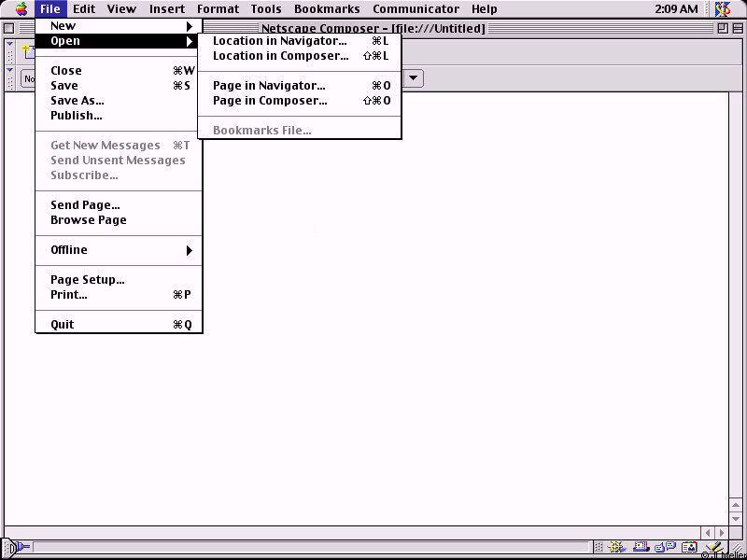Image resolution: width=747 pixels, height=560 pixels.
Task: Open the Inbox mailbox icon
Action: pyautogui.click(x=641, y=548)
